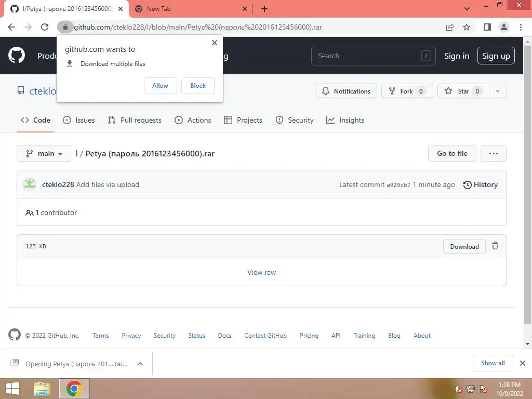Click cteklo228 avatar in commit row

pos(30,184)
